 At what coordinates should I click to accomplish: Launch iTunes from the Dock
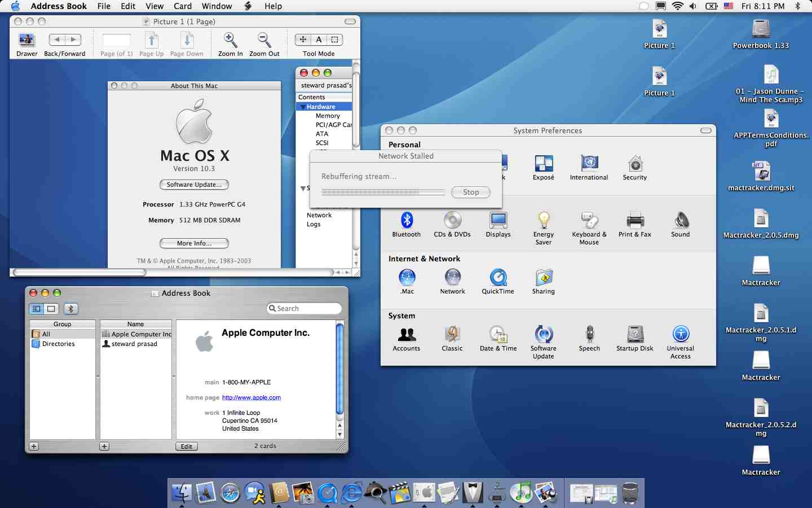[x=522, y=493]
